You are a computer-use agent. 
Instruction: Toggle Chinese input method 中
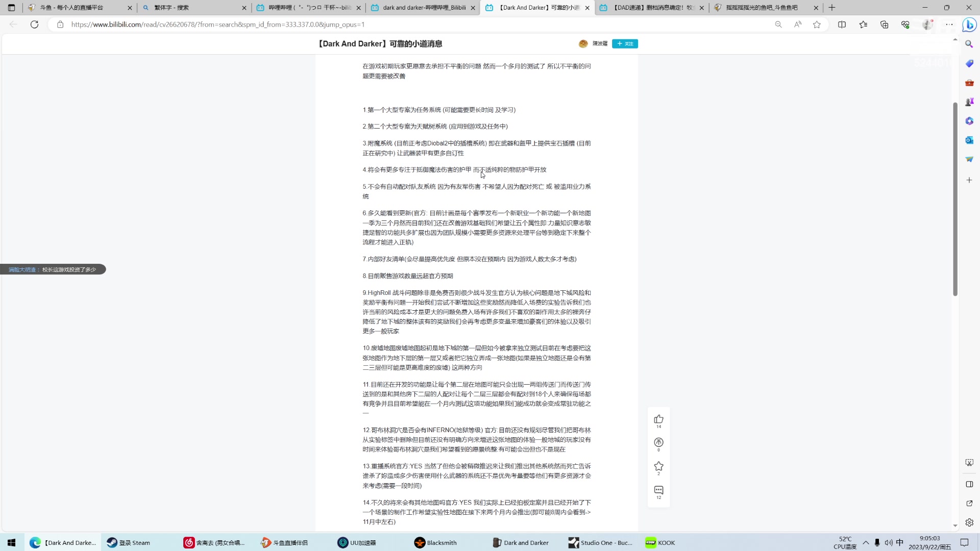pos(899,543)
